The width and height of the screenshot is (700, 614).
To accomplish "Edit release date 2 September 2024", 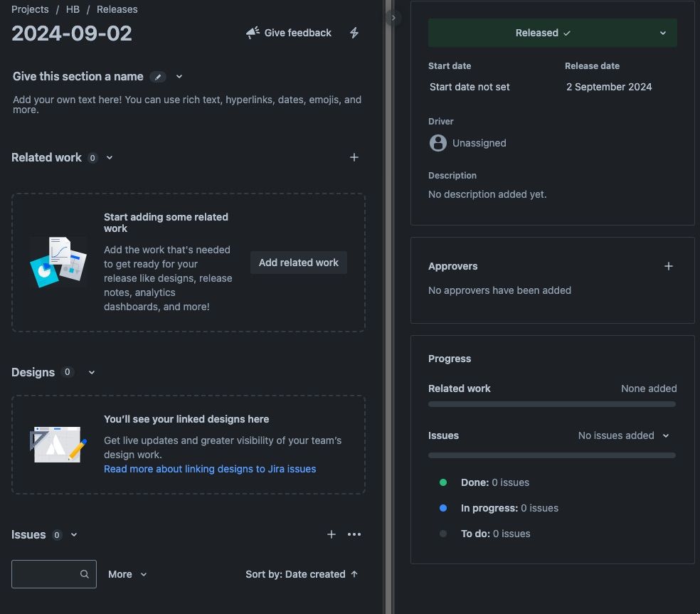I will 609,87.
